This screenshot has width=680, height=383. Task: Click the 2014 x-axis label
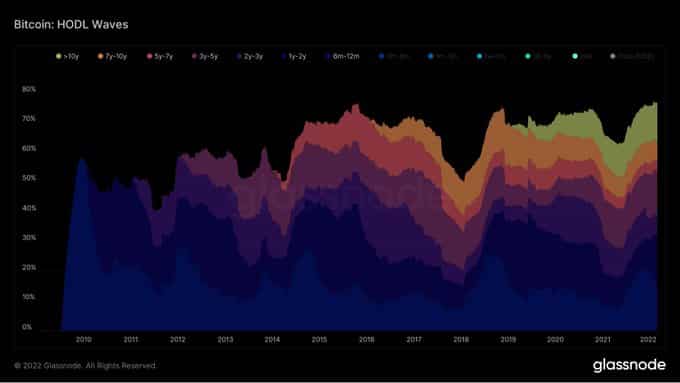tap(272, 340)
